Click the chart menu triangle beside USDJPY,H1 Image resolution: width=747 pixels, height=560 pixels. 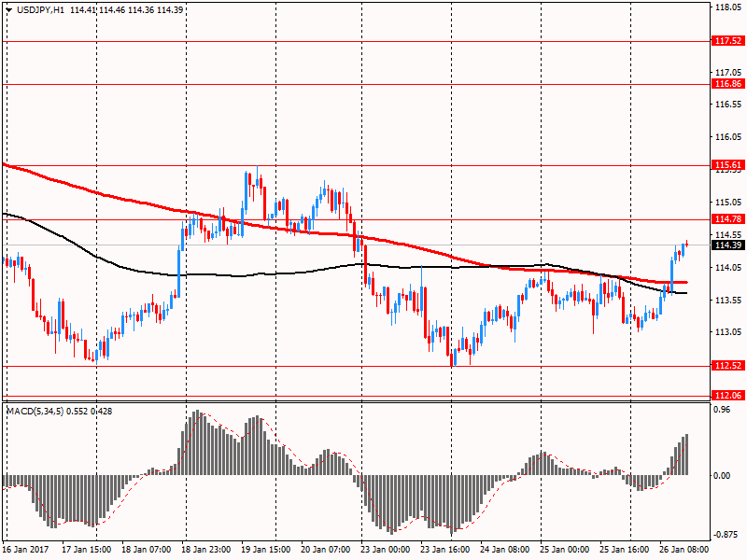8,10
